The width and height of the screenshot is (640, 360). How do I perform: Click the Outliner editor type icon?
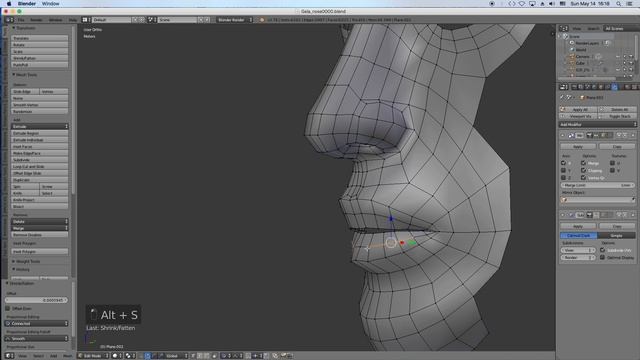click(x=563, y=29)
